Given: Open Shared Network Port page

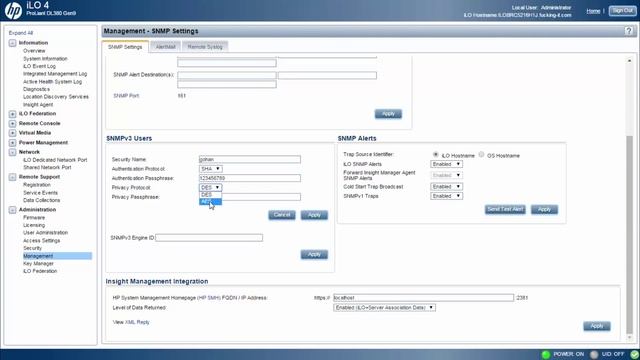Looking at the screenshot, I should coord(47,167).
